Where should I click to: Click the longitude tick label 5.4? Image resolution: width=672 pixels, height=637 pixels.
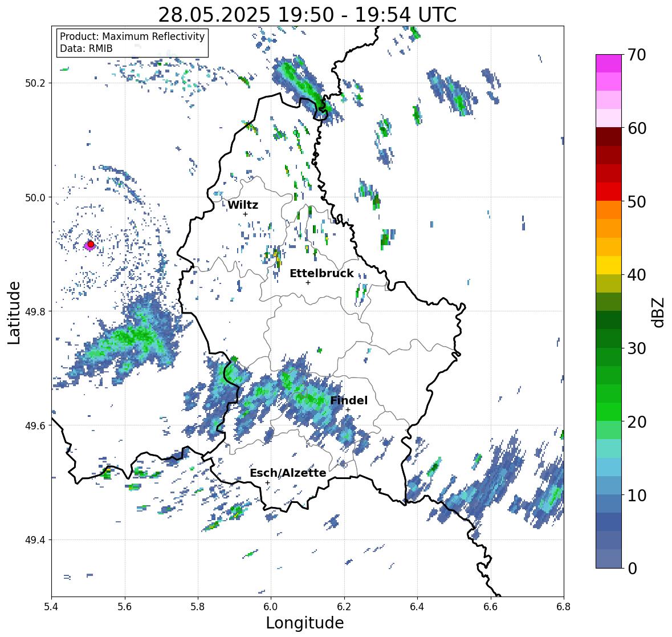pyautogui.click(x=51, y=606)
